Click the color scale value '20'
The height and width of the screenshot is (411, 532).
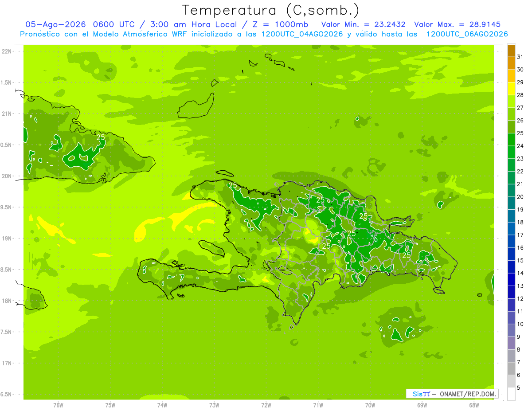point(520,197)
